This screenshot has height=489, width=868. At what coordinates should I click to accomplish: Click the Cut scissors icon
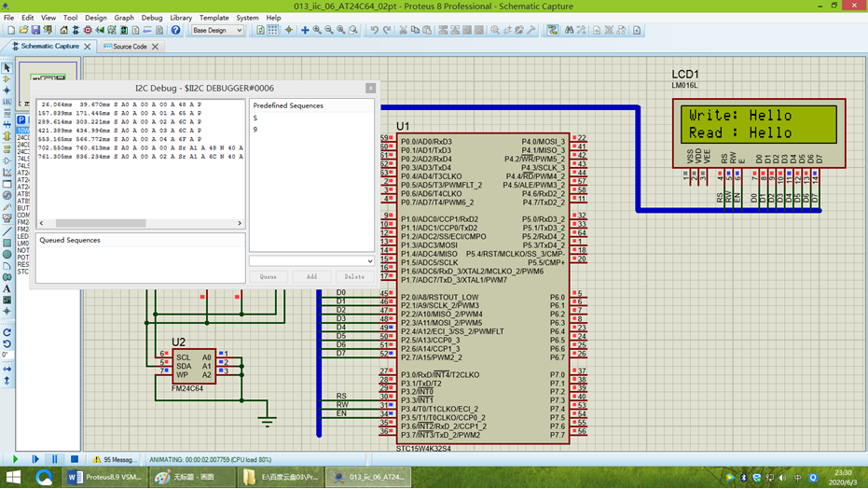[403, 30]
